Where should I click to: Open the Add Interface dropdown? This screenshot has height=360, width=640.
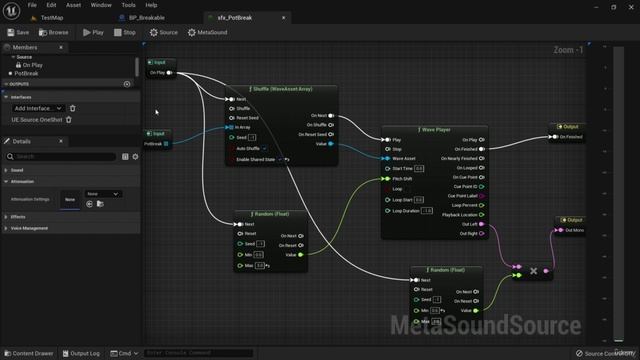pos(38,108)
